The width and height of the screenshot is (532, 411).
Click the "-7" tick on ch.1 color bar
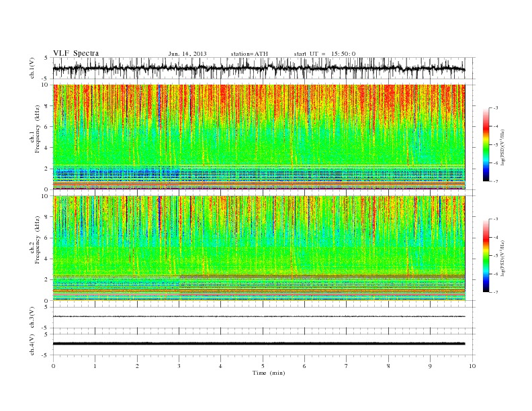click(495, 181)
